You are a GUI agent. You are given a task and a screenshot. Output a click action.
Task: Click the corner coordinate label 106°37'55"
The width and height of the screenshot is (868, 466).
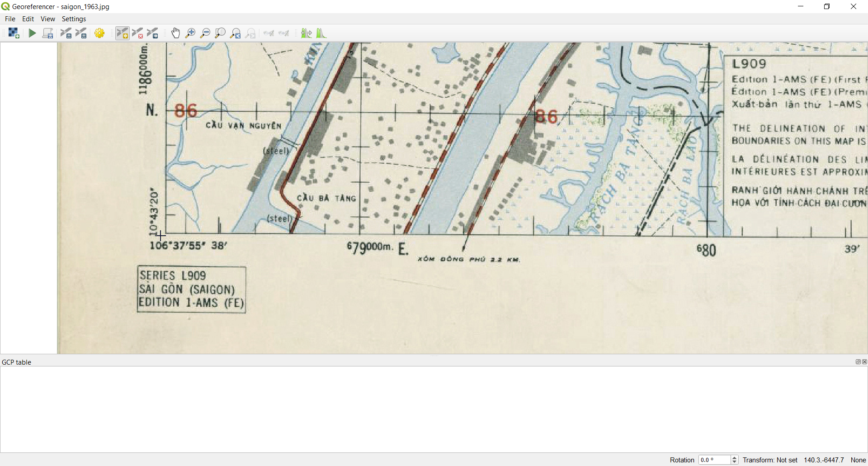[x=178, y=246]
